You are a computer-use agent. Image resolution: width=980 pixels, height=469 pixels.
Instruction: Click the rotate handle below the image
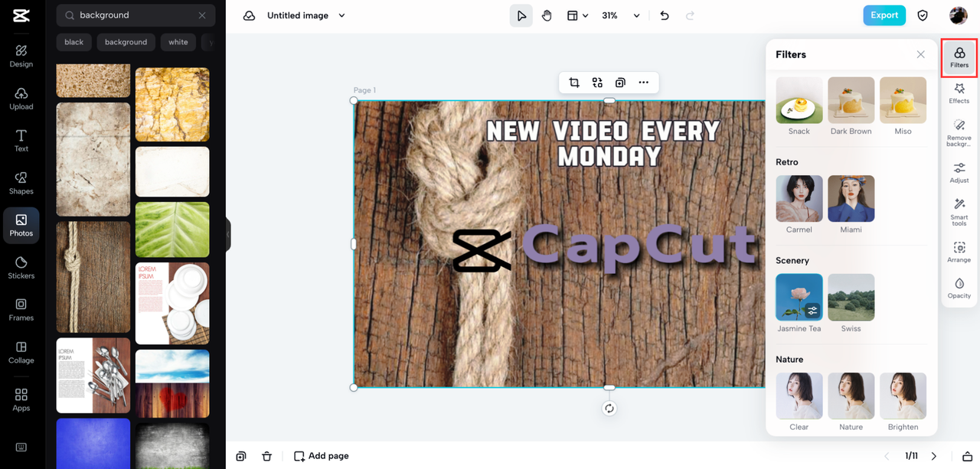pyautogui.click(x=609, y=409)
